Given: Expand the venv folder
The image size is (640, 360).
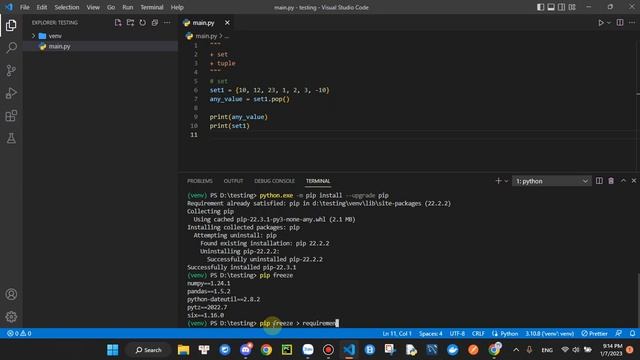Looking at the screenshot, I should [33, 36].
